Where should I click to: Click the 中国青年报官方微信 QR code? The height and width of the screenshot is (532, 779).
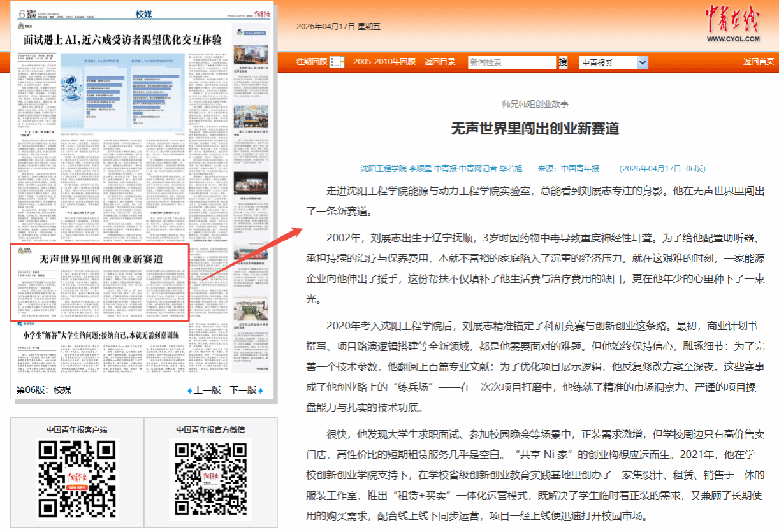pos(210,478)
